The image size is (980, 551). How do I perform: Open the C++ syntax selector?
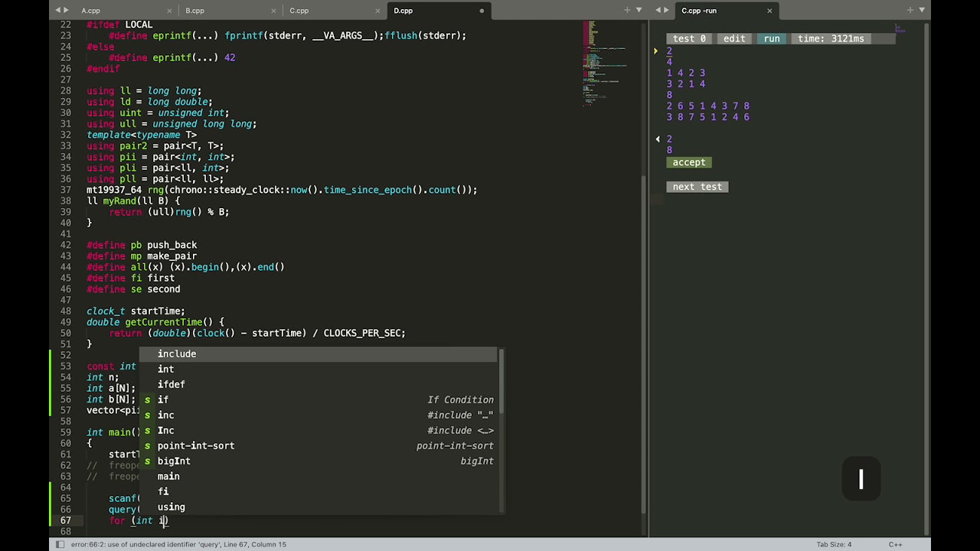tap(895, 544)
